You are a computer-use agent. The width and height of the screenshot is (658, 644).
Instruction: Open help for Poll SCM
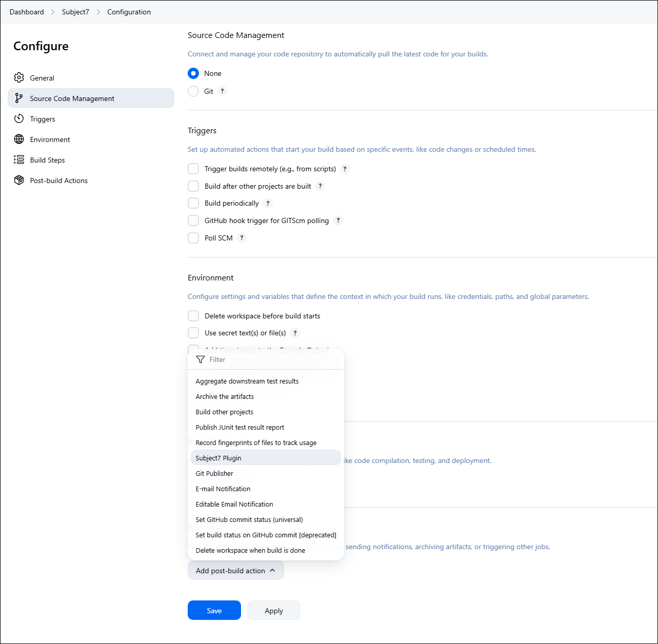242,238
